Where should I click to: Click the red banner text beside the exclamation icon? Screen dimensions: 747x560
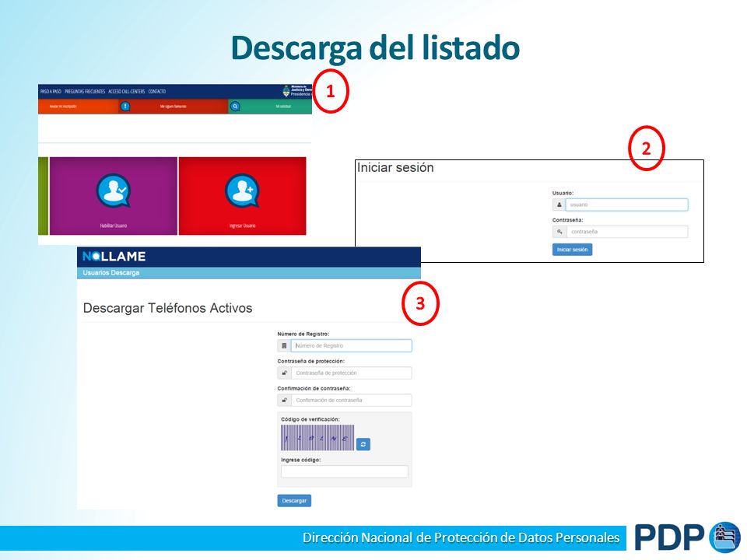pos(173,107)
